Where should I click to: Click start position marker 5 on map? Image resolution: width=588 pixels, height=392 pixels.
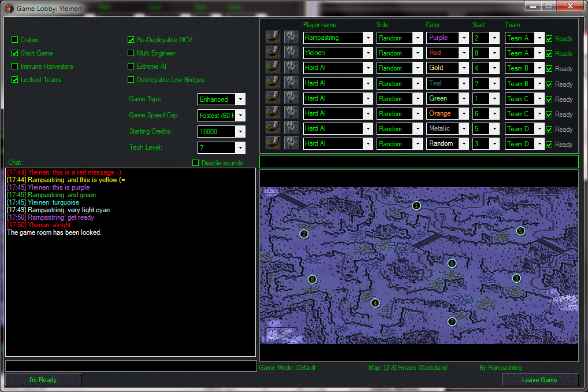coord(520,231)
